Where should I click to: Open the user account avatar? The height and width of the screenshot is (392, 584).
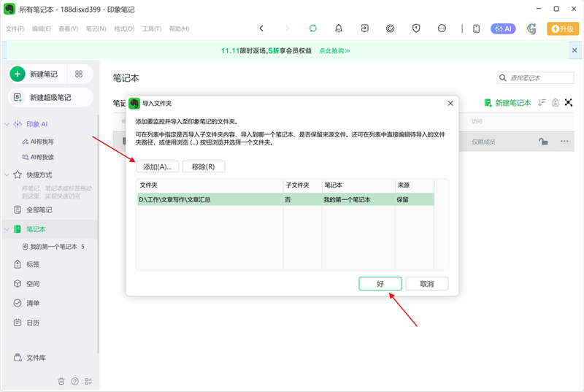(531, 28)
